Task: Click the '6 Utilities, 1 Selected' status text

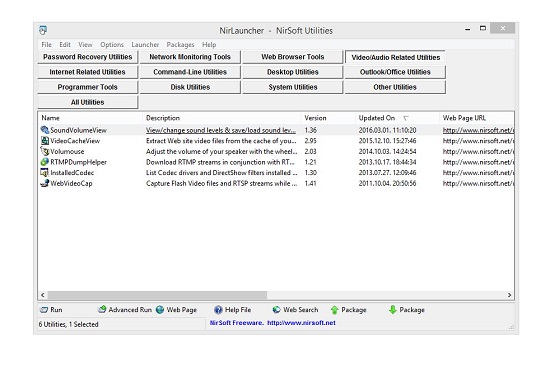Action: [x=68, y=324]
